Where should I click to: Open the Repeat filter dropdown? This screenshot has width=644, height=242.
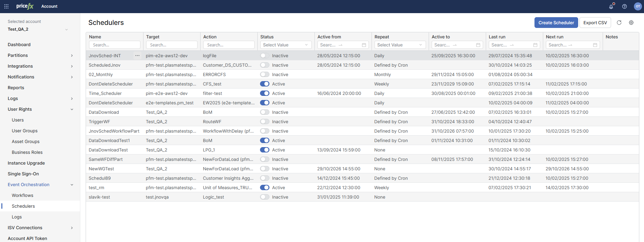coord(400,45)
